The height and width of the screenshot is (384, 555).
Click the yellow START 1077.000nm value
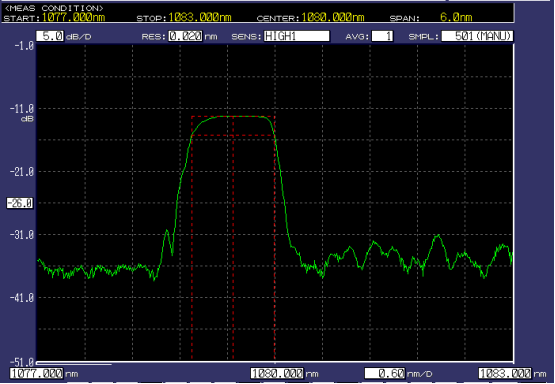tap(74, 17)
